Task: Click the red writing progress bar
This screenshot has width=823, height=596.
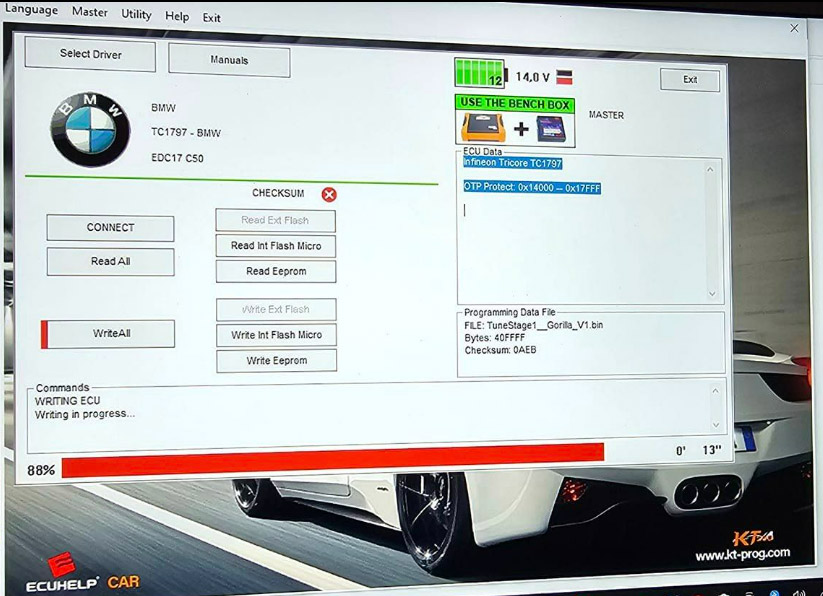Action: (333, 461)
